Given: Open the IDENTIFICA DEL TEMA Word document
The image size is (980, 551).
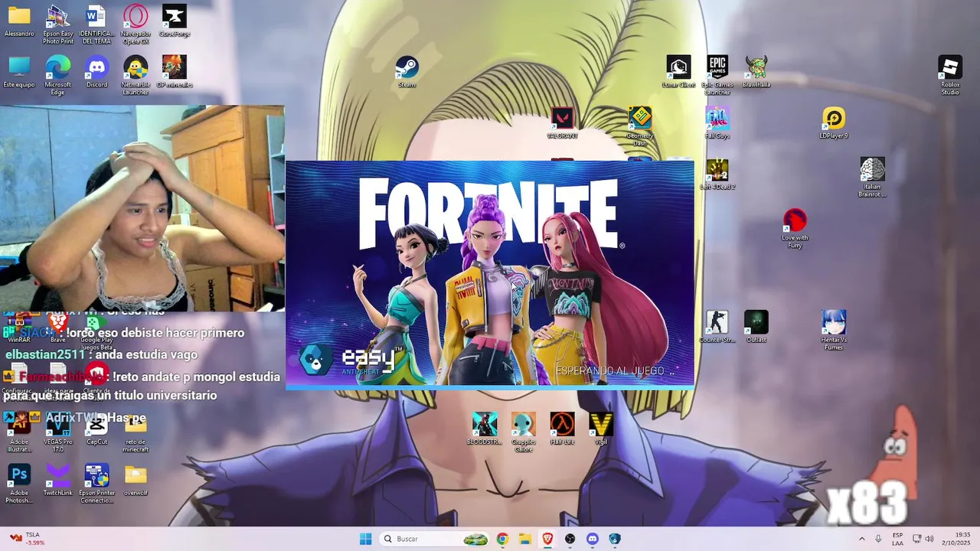Looking at the screenshot, I should pos(96,24).
